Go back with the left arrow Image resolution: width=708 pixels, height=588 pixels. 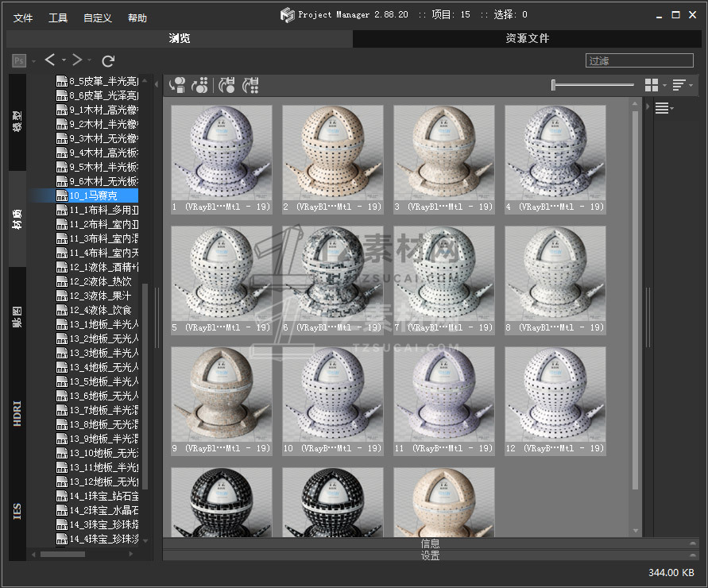coord(49,60)
